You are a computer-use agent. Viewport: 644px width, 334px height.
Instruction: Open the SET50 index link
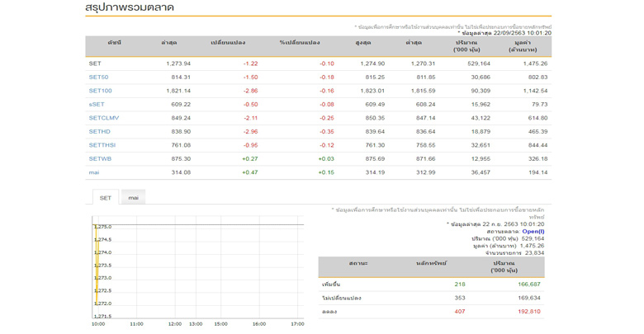98,77
